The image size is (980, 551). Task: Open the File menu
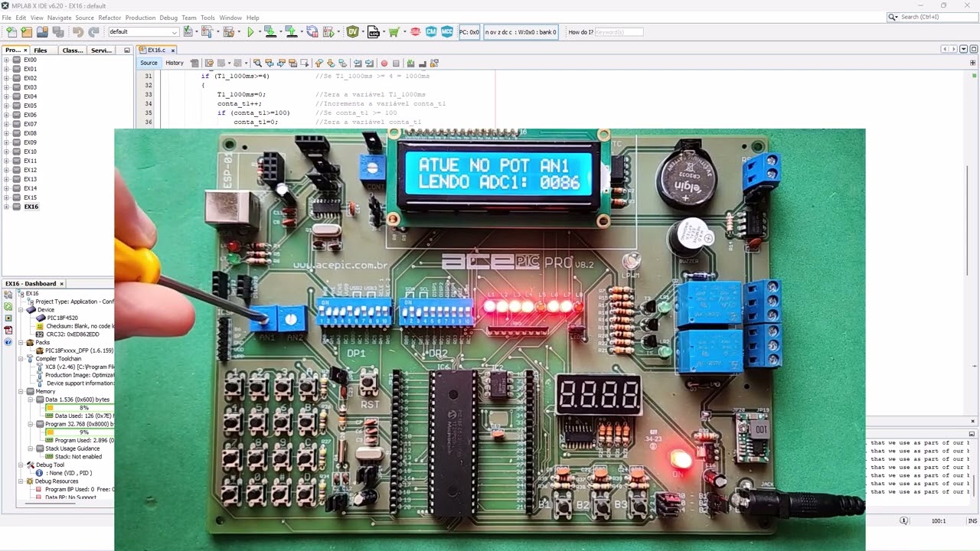pyautogui.click(x=7, y=18)
